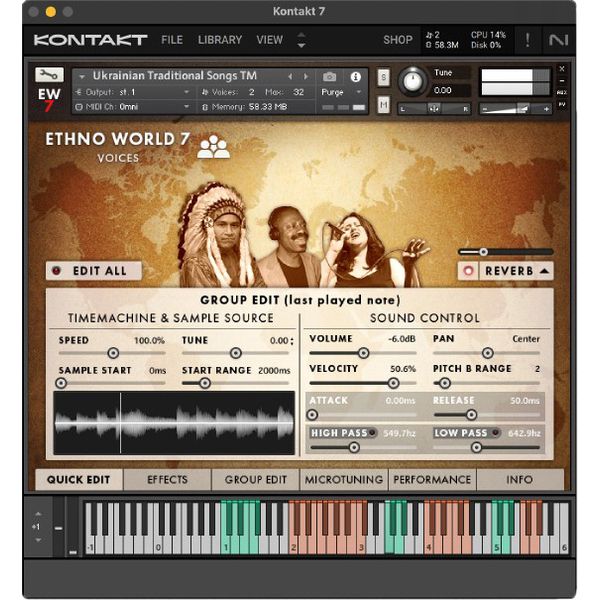600x600 pixels.
Task: Open the Shop link
Action: click(397, 40)
